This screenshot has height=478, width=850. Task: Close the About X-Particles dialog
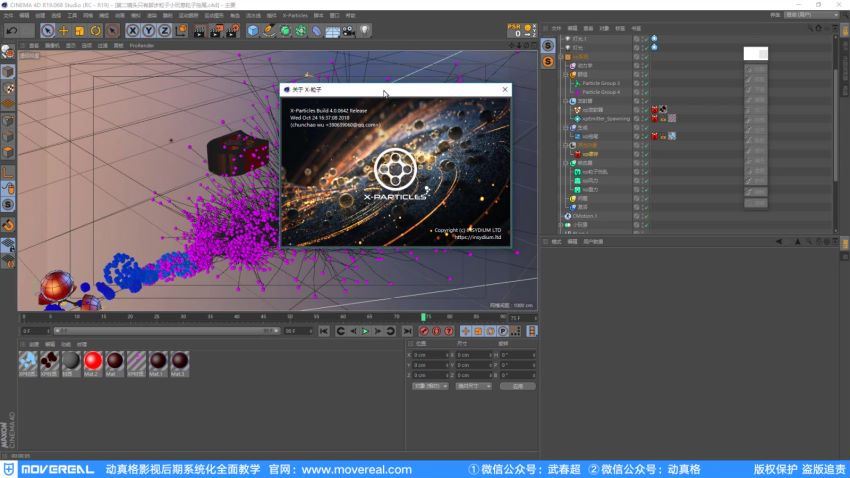505,89
